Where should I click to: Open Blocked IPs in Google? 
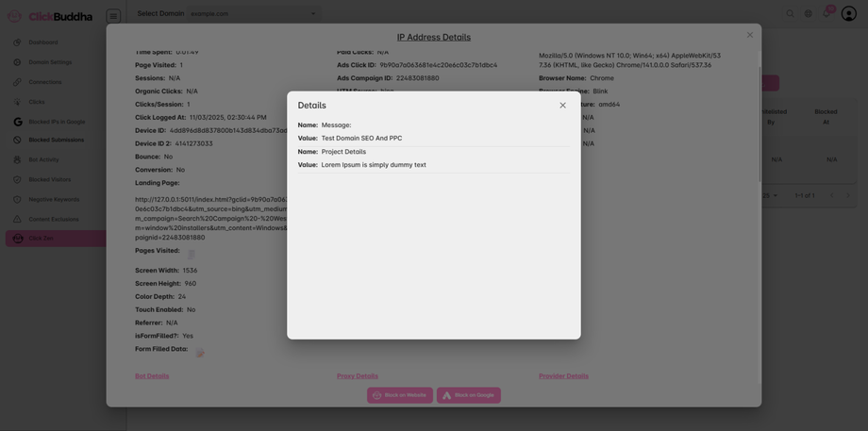tap(56, 122)
